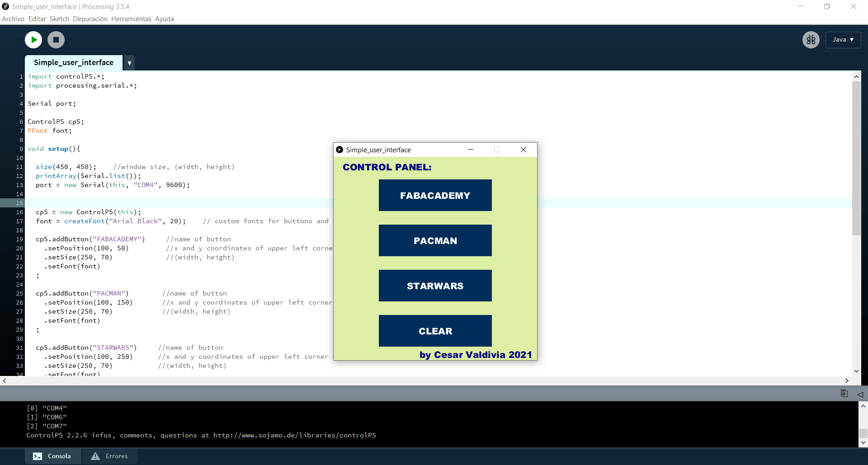
Task: Open the Archivo menu
Action: point(13,19)
